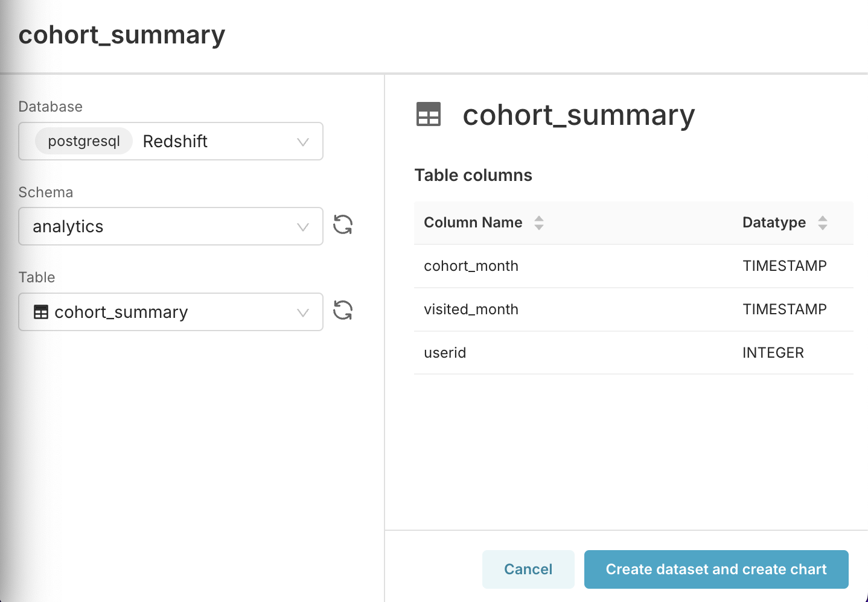Click table icon beside large cohort_summary heading
Viewport: 868px width, 602px height.
point(429,114)
